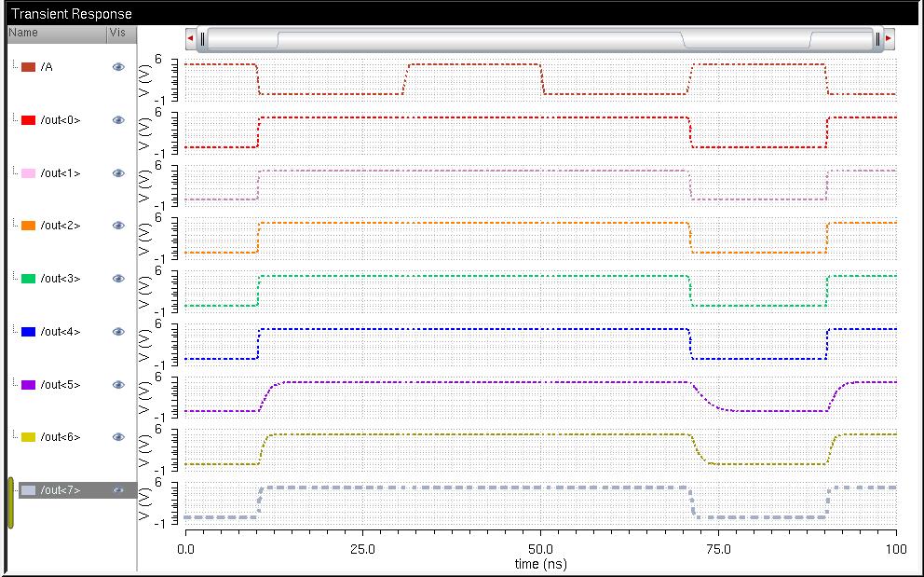Click the left red arrow of zoom scrollbar

tap(190, 39)
